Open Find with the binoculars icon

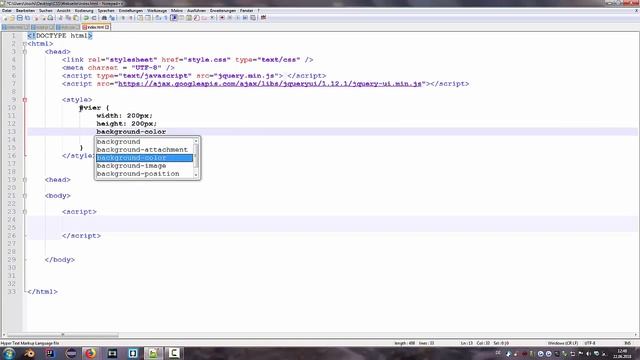click(104, 18)
